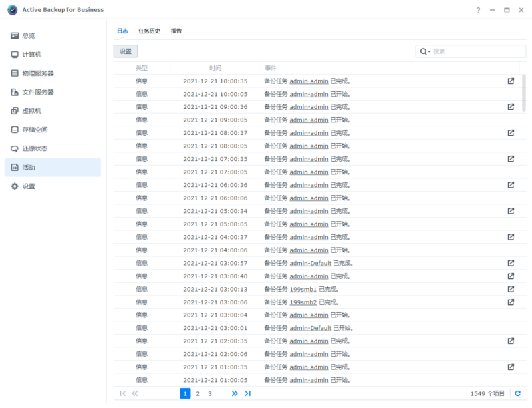The width and height of the screenshot is (532, 408).
Task: Open 设置 gear in the sidebar
Action: pyautogui.click(x=53, y=186)
